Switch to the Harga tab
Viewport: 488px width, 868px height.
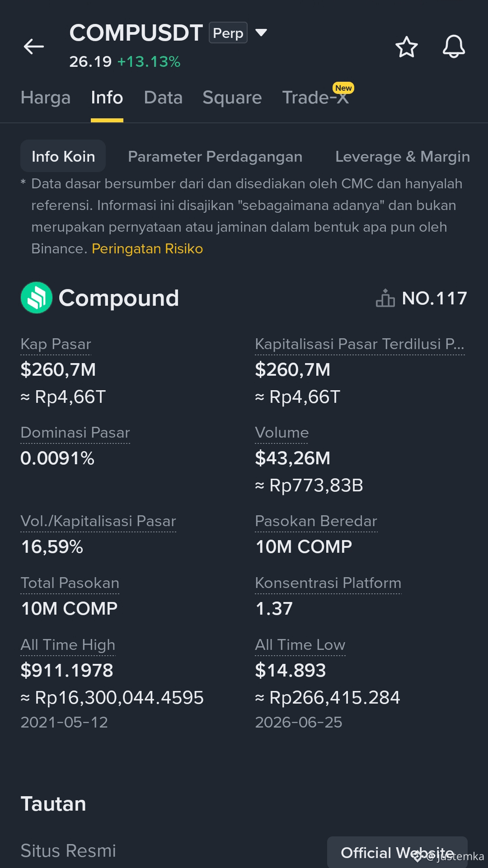tap(46, 98)
